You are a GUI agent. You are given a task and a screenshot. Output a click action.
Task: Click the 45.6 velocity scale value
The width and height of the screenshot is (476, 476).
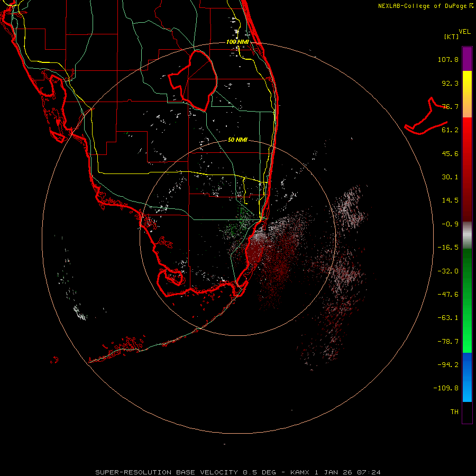click(450, 153)
